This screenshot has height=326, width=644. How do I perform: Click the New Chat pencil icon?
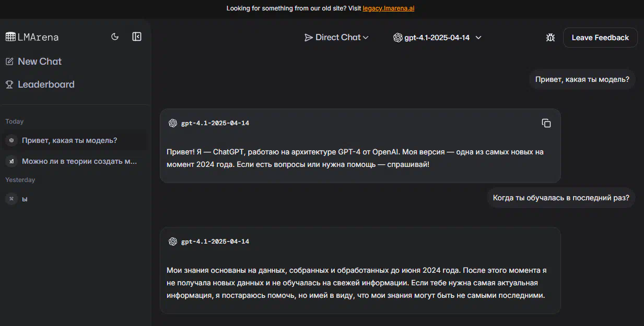[x=9, y=62]
